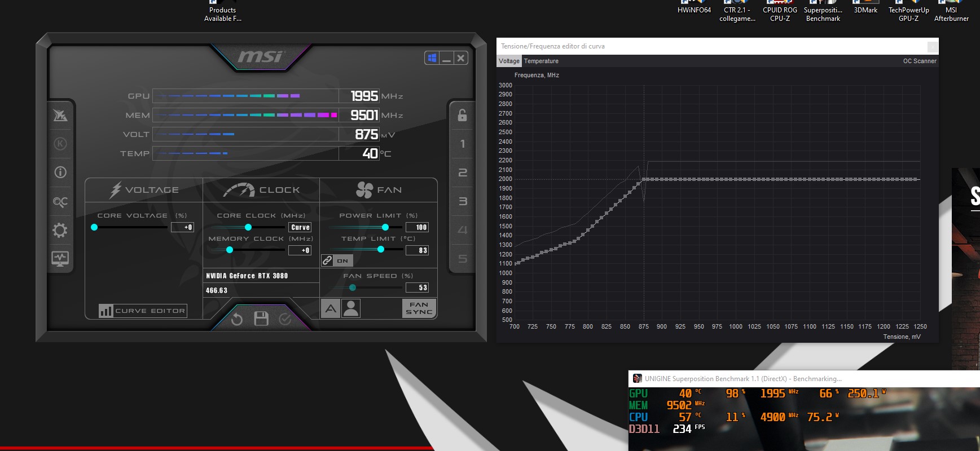Open the 3DMark desktop shortcut

[865, 8]
